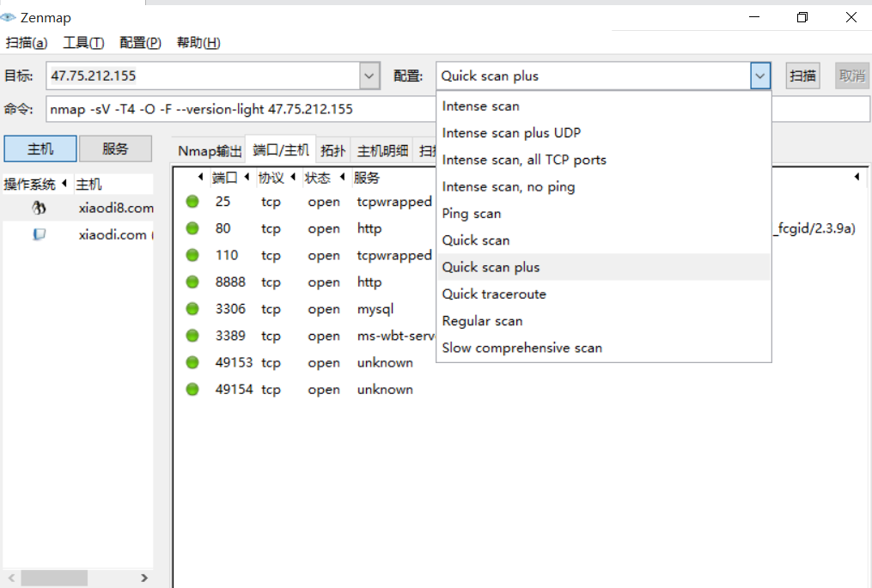Click the profile combo box text field
This screenshot has height=588, width=872.
pos(594,76)
